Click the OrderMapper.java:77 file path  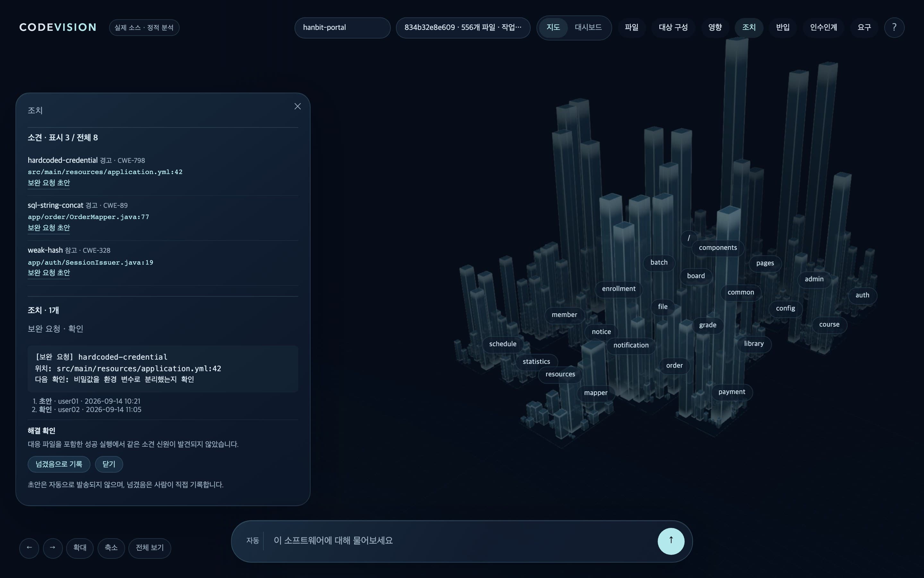pos(88,217)
